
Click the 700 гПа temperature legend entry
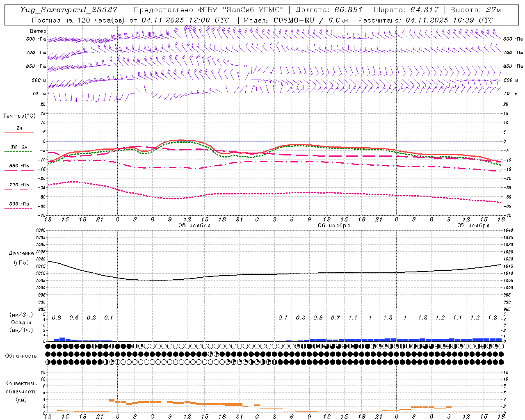[x=19, y=185]
